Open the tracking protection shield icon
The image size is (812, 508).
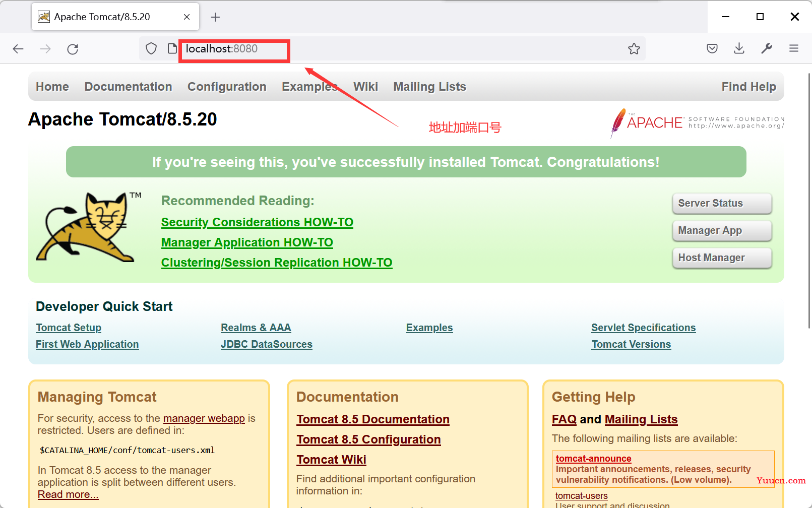pos(151,48)
